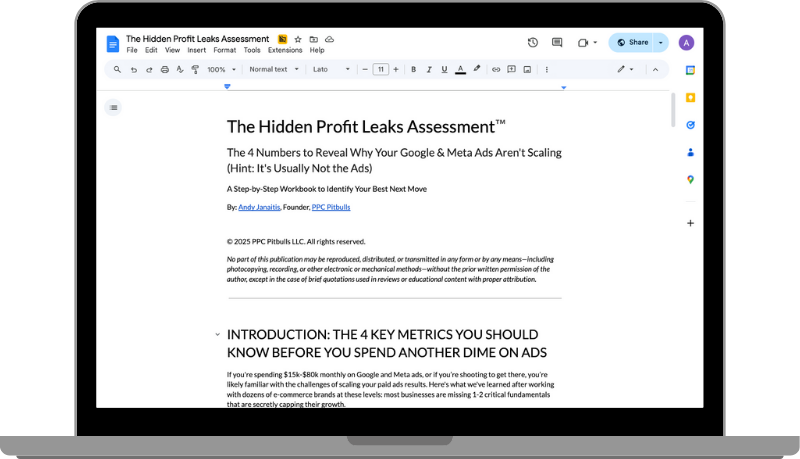Viewport: 800px width, 459px height.
Task: Collapse the Introduction heading section
Action: pos(217,334)
